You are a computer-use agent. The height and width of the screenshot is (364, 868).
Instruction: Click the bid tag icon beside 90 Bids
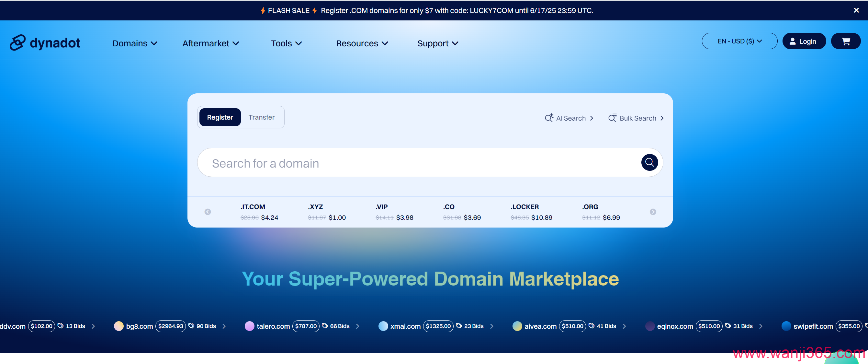coord(191,326)
